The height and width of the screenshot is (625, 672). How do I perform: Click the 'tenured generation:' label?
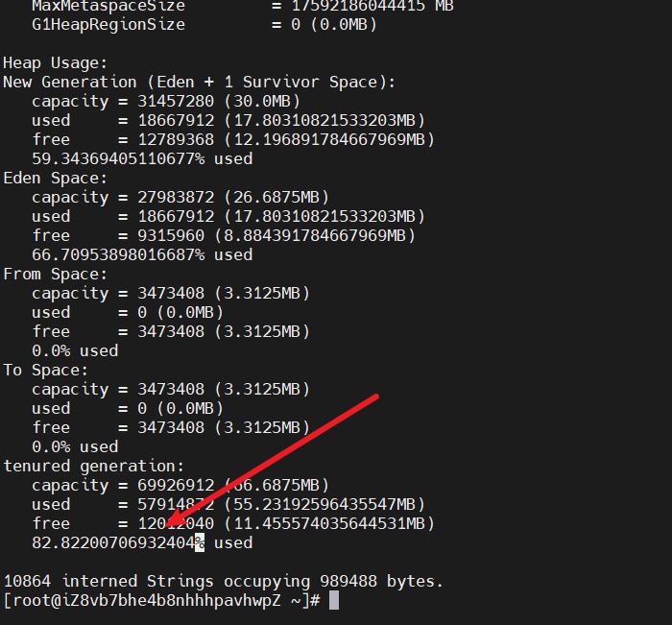[x=94, y=466]
